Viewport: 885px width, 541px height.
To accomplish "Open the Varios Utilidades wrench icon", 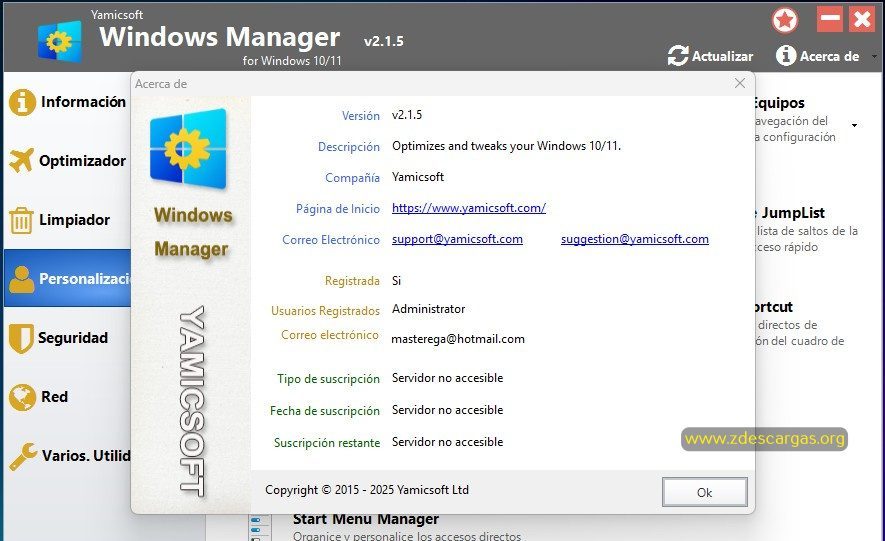I will (x=23, y=456).
